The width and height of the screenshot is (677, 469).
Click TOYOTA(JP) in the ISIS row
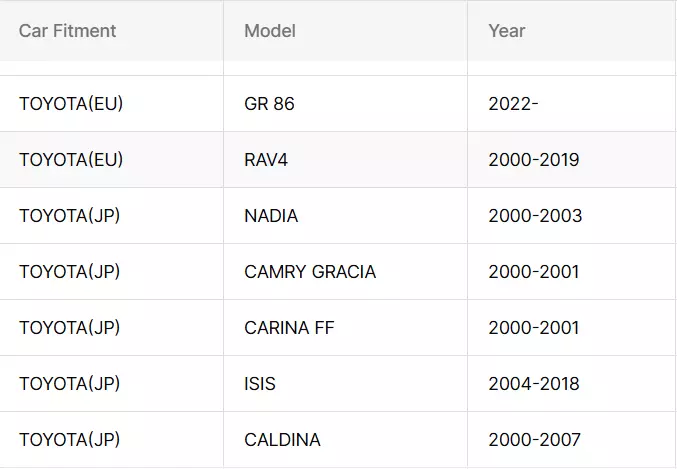click(70, 383)
